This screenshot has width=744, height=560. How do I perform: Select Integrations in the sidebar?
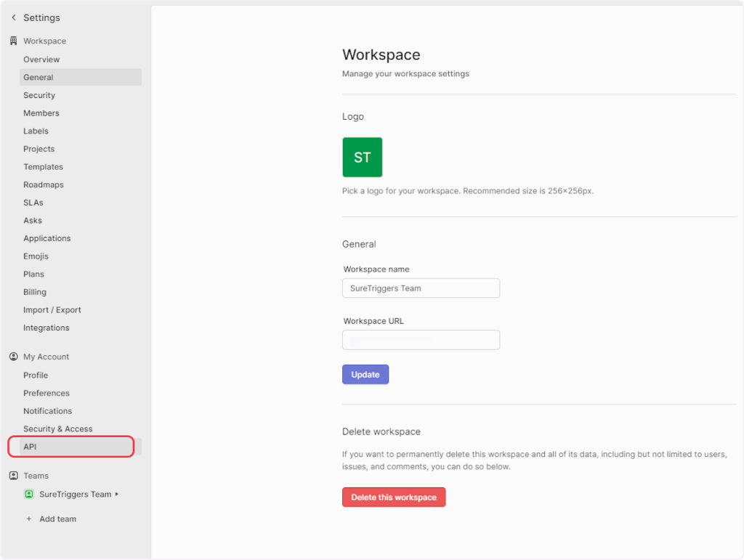(46, 328)
